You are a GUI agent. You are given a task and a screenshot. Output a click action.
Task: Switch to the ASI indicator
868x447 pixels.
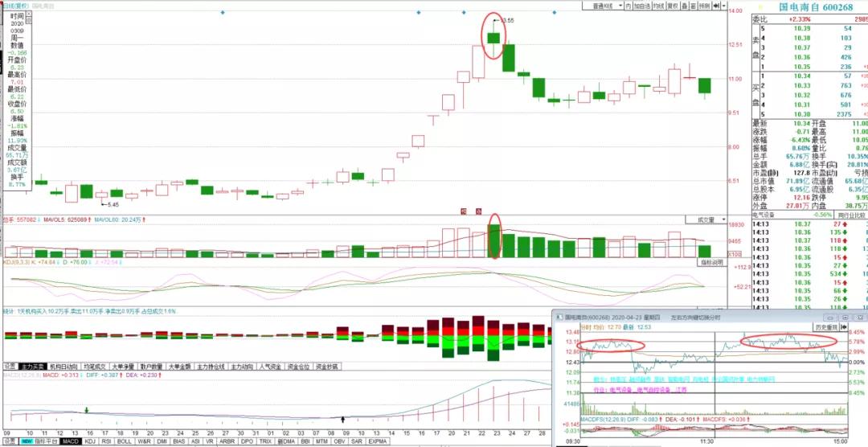(x=195, y=441)
